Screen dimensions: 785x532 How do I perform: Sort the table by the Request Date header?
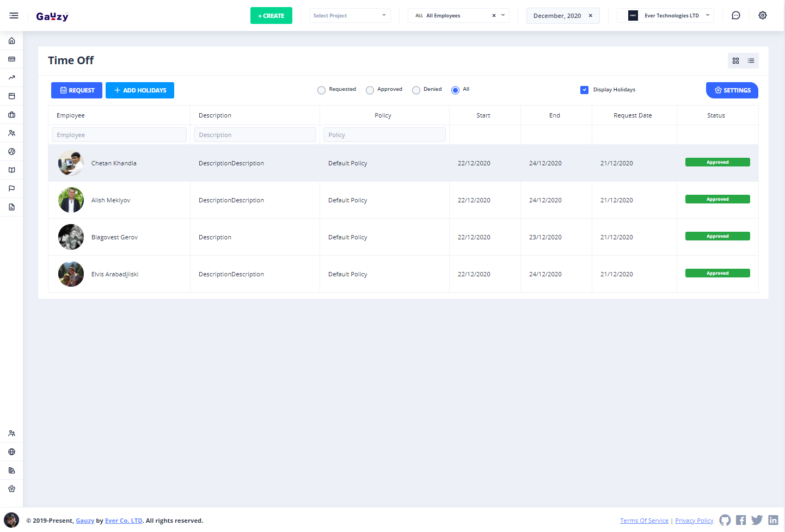tap(633, 115)
